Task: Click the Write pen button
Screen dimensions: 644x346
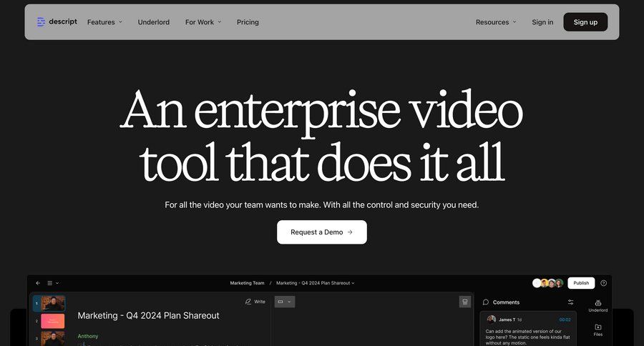Action: click(x=255, y=302)
